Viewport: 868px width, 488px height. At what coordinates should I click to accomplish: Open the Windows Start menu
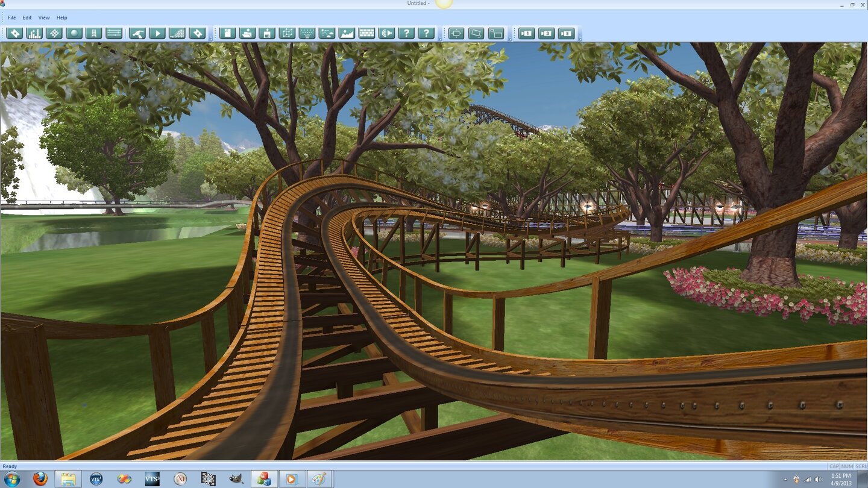point(11,479)
